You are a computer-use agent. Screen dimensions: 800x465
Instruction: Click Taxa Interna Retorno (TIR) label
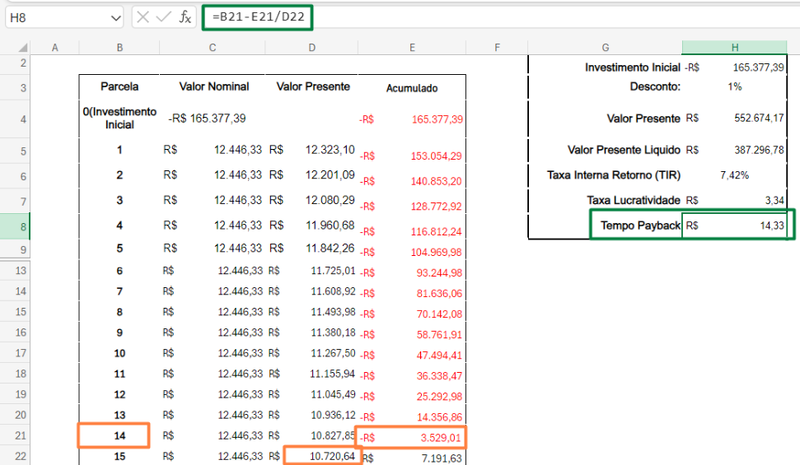[x=613, y=175]
